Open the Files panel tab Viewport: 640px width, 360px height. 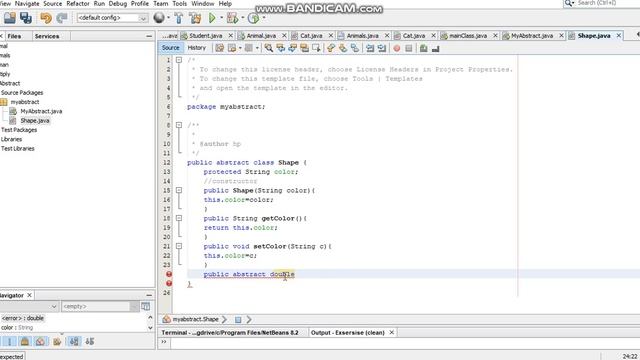14,36
